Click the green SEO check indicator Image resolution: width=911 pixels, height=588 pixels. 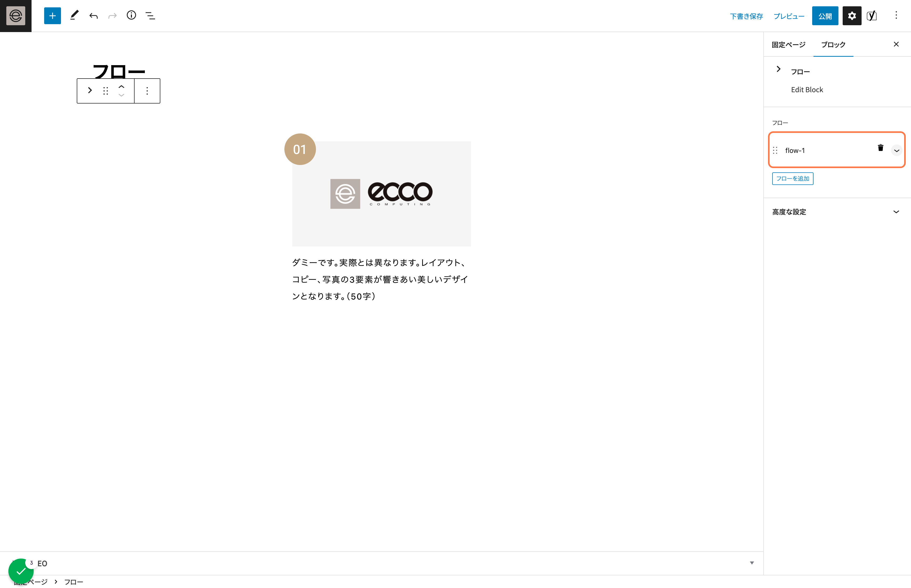tap(21, 571)
